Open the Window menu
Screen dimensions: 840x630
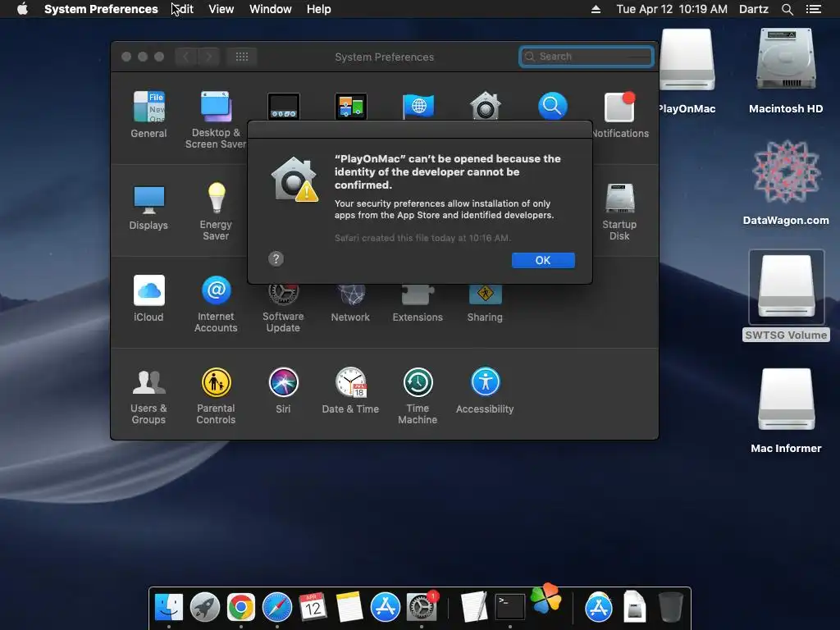pos(271,9)
